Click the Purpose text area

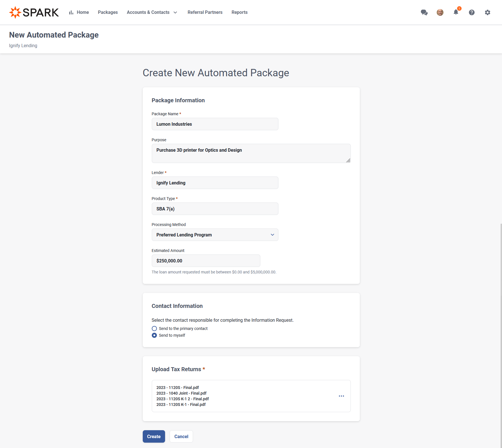pos(251,153)
